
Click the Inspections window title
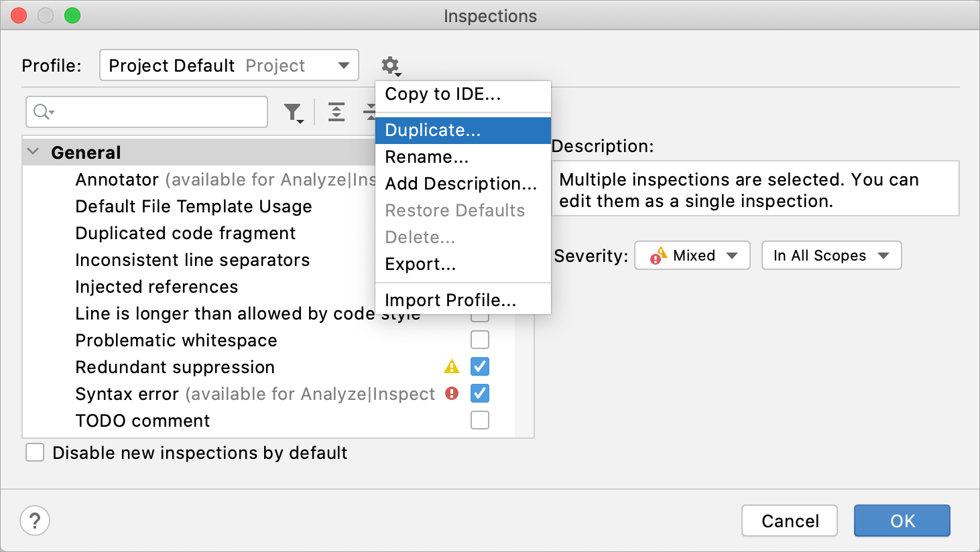click(490, 16)
